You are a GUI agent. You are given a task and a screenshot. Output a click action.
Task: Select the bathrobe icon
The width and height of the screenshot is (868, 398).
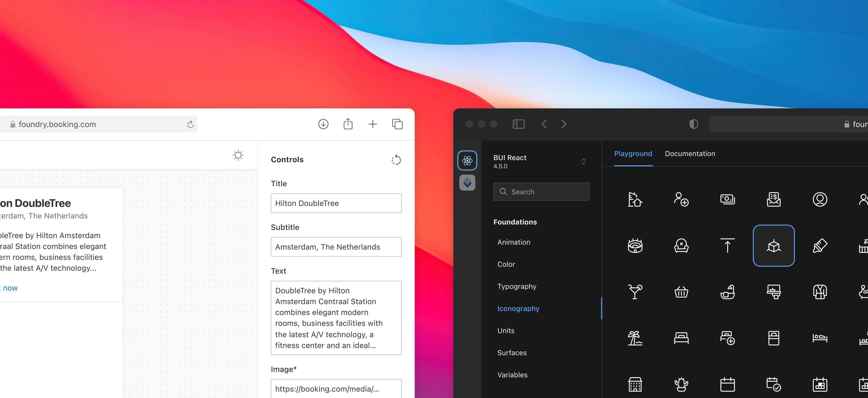[819, 292]
